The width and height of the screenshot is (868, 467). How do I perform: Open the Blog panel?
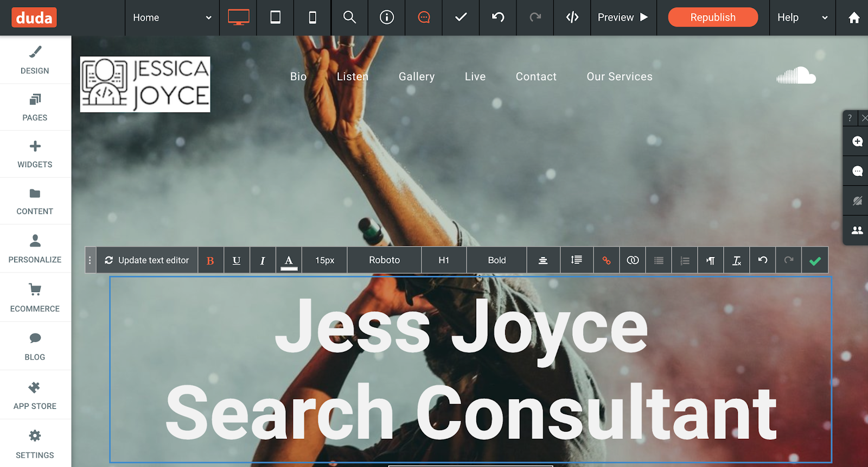[35, 346]
